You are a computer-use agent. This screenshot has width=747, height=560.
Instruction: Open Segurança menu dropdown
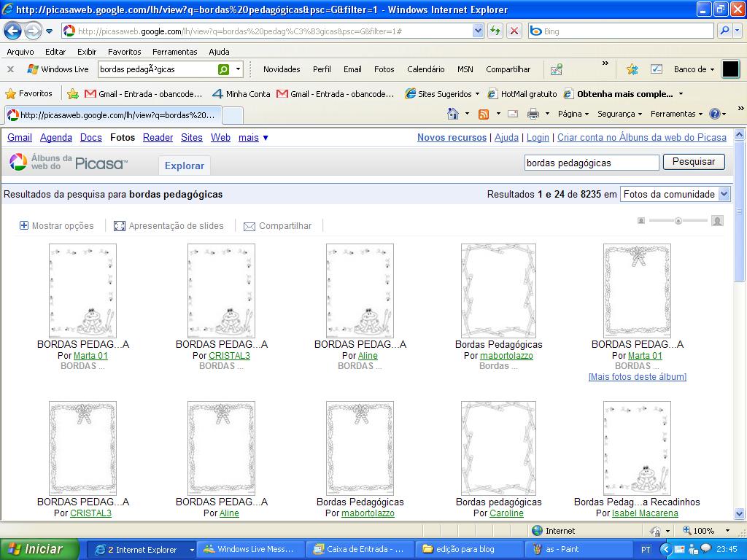[620, 114]
